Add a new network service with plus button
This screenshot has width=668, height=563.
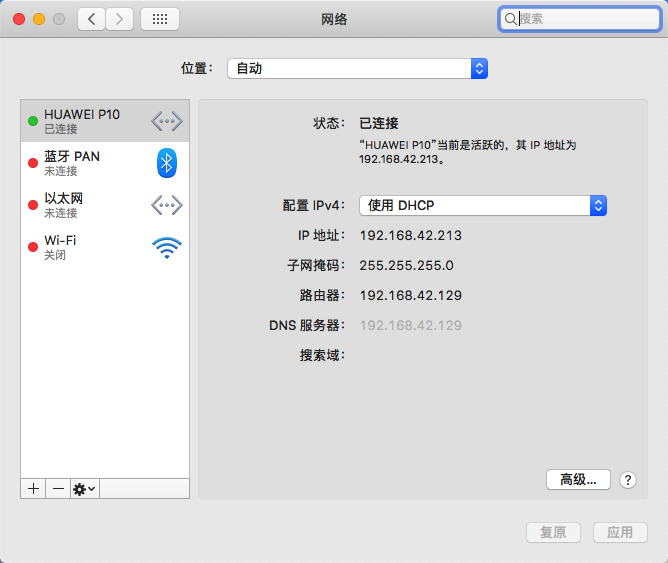[x=33, y=488]
